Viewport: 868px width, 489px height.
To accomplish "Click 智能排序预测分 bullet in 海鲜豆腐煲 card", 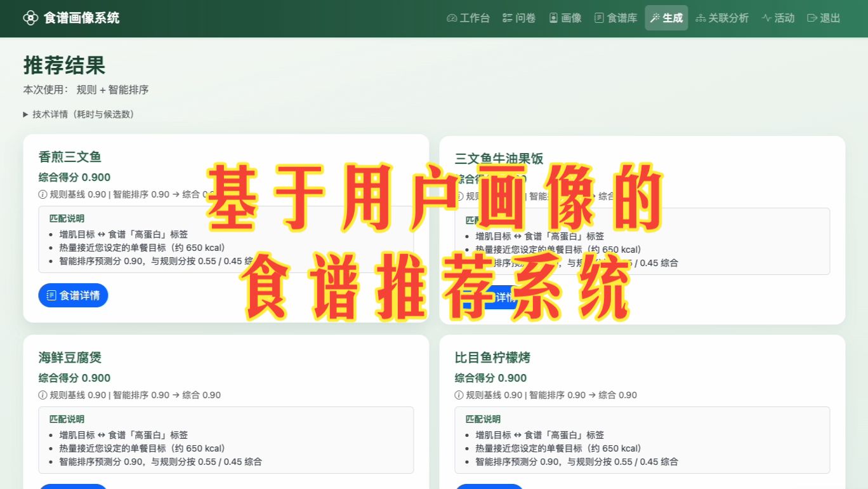I will (161, 462).
